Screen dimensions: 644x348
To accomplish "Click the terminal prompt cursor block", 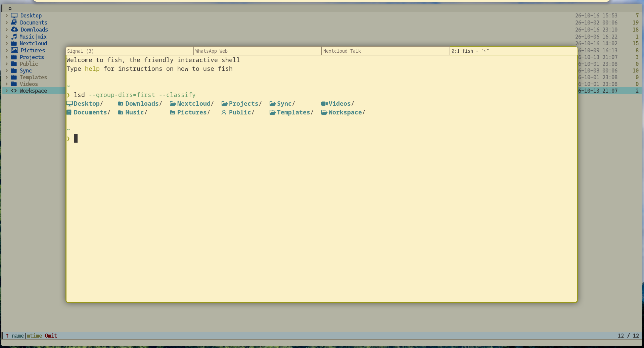I will tap(76, 138).
